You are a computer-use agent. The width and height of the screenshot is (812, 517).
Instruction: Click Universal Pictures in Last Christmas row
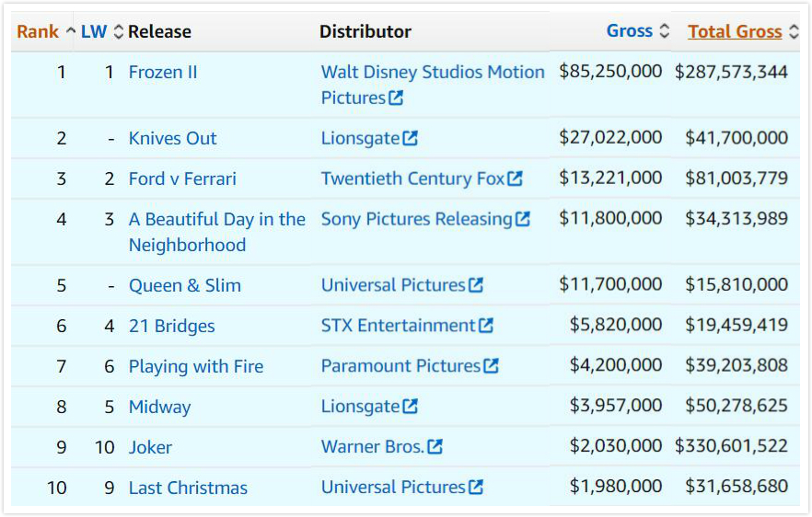pyautogui.click(x=393, y=488)
